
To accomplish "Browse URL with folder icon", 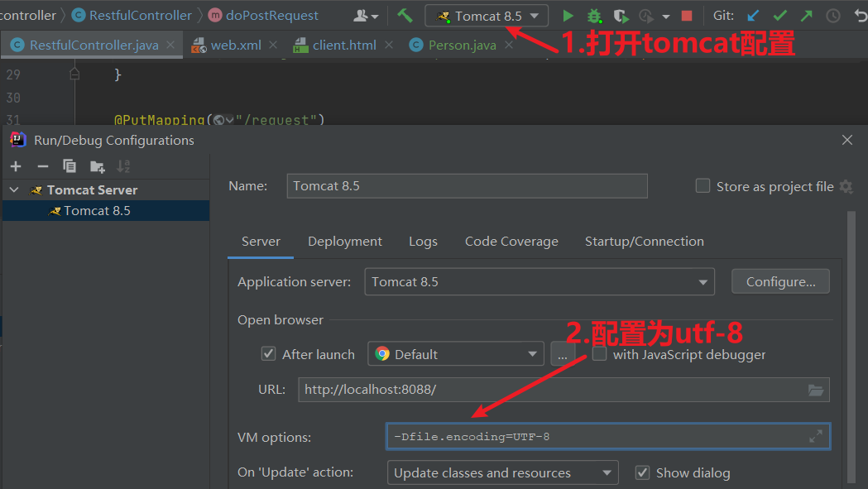I will 815,390.
